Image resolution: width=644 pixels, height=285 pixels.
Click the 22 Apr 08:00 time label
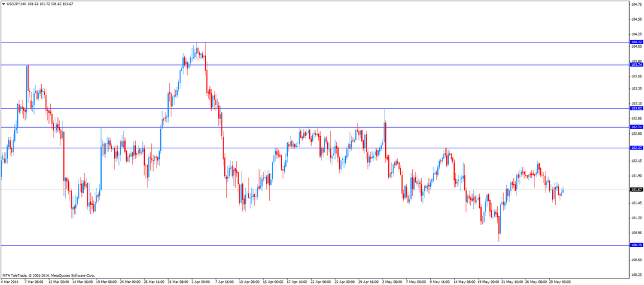321,282
